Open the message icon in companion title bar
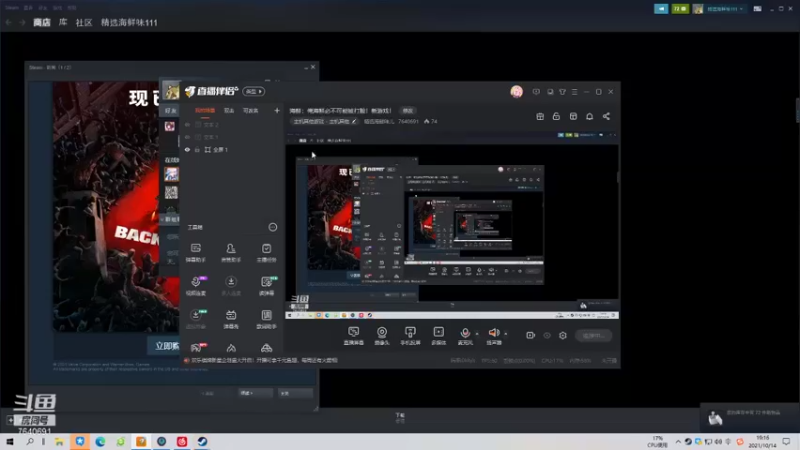The image size is (800, 450). pyautogui.click(x=536, y=92)
